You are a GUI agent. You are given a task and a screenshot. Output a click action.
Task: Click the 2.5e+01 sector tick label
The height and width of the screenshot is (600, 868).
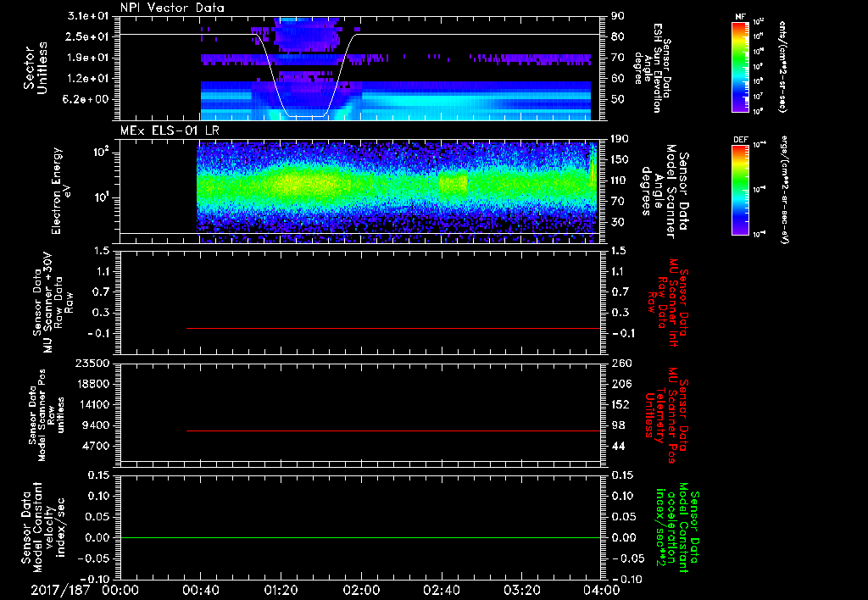[88, 36]
